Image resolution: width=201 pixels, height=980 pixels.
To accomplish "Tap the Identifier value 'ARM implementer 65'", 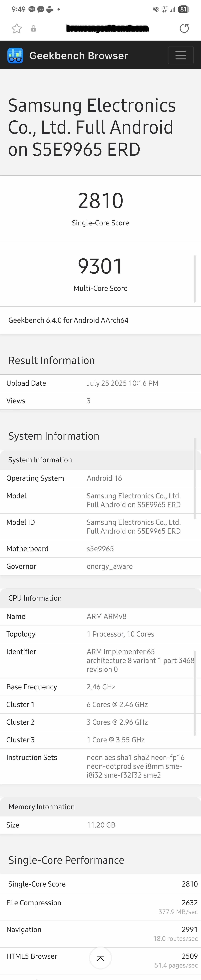I will pos(121,652).
